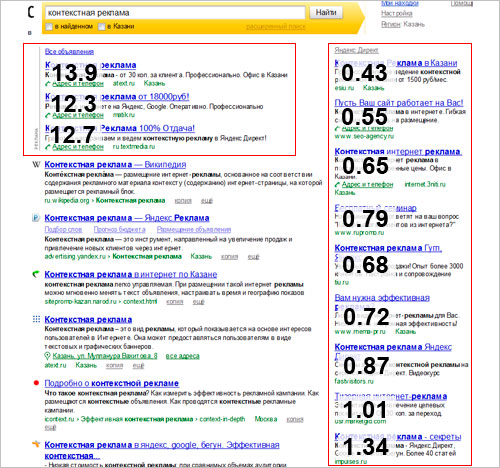Click phone icon beside atext.ru 'Адрес и телефон'

pos(48,84)
